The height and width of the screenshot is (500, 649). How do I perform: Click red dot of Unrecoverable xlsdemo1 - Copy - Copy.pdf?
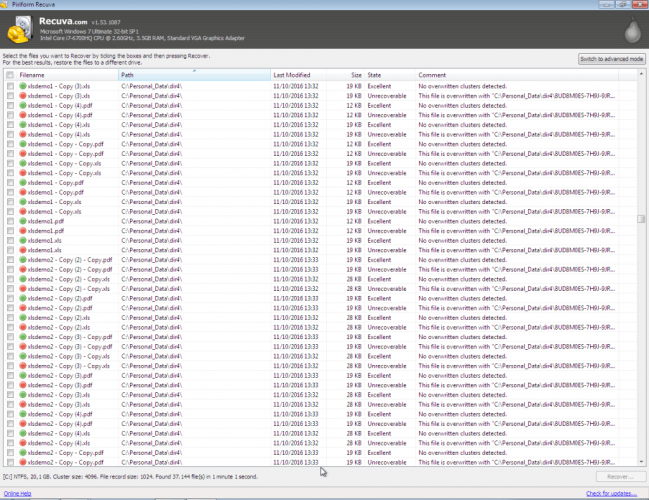pyautogui.click(x=23, y=154)
